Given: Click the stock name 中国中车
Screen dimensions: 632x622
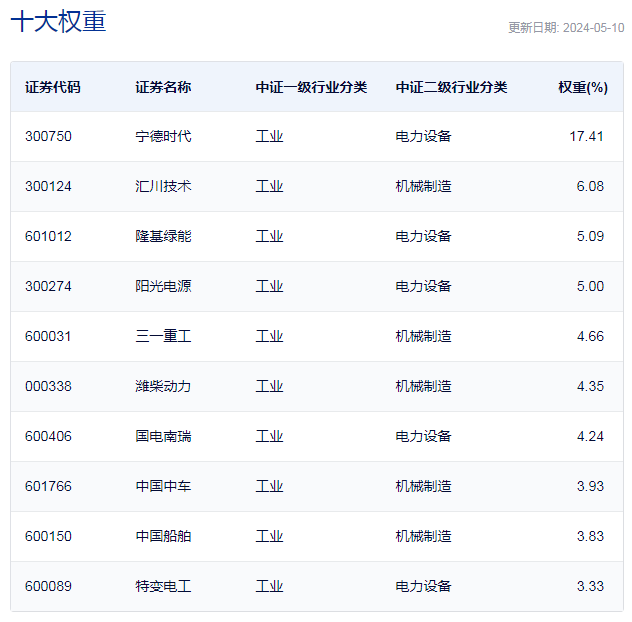Looking at the screenshot, I should (x=163, y=486).
